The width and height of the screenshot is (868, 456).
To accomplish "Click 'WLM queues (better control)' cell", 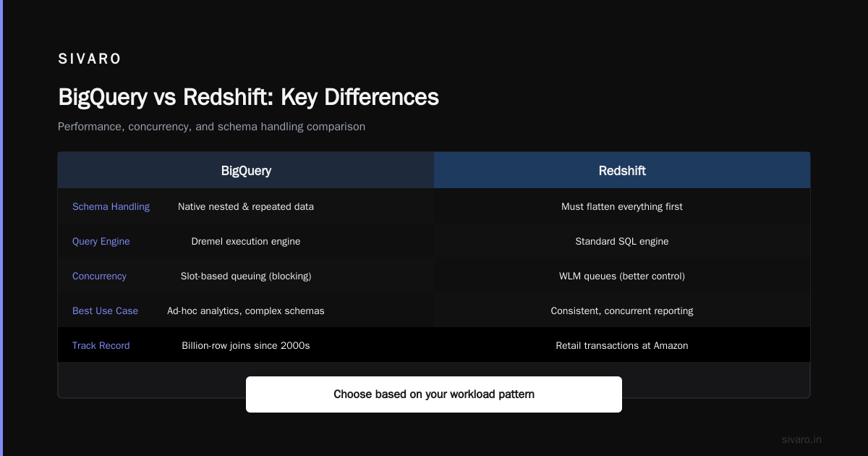I will [x=622, y=276].
